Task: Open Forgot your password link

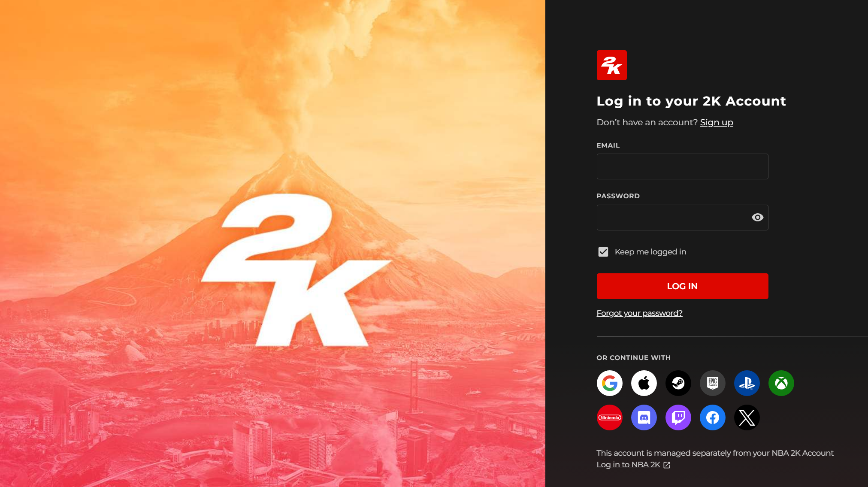Action: point(639,313)
